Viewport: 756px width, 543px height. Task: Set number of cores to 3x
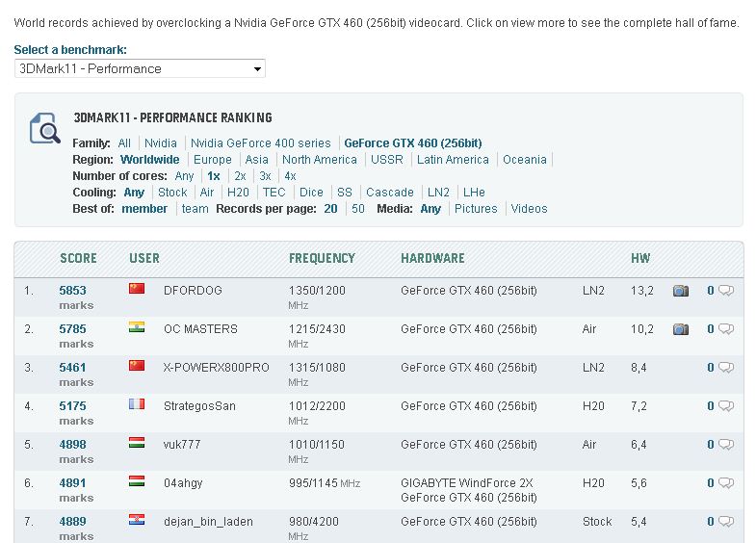(x=265, y=176)
